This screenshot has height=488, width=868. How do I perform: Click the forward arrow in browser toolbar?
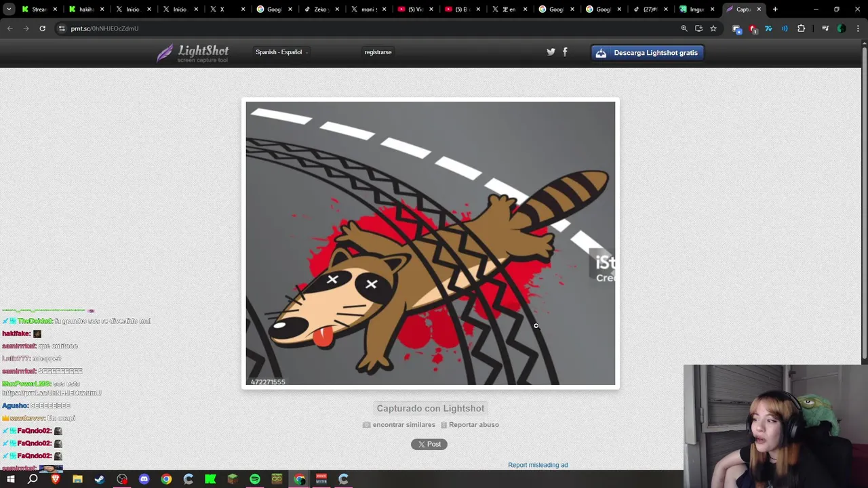pyautogui.click(x=26, y=28)
